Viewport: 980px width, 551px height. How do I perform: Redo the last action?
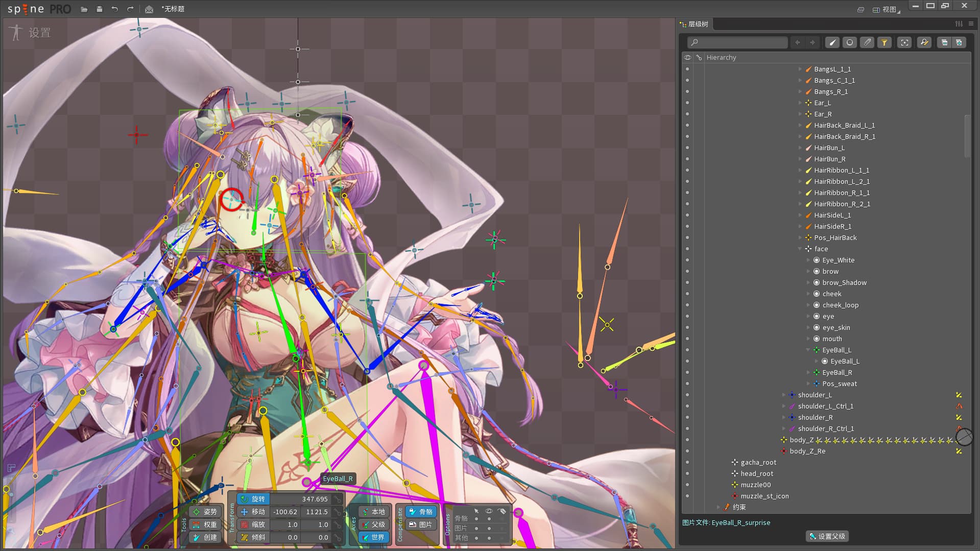click(130, 9)
